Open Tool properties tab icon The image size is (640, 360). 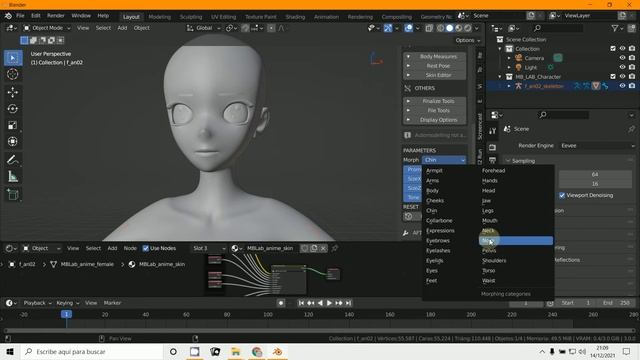(x=492, y=131)
